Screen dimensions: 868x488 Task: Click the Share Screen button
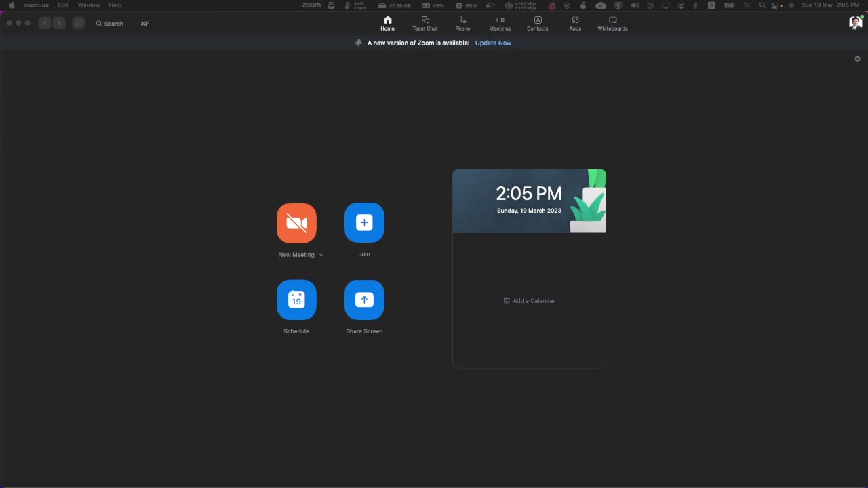tap(364, 300)
